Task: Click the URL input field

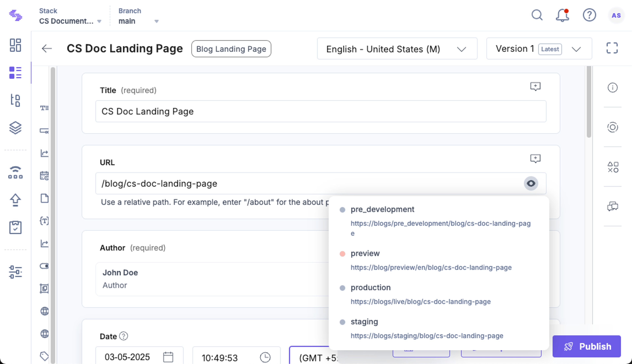Action: tap(321, 183)
